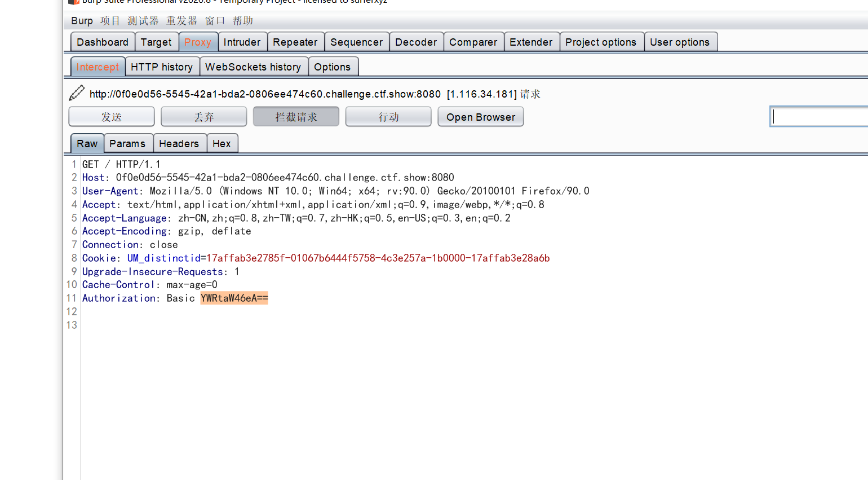Click the target URL text above buttons
Screen dimensions: 868x480
[x=265, y=94]
